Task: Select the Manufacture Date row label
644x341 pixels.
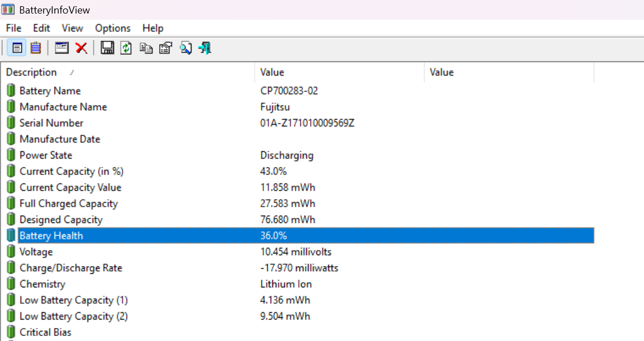Action: (x=60, y=139)
